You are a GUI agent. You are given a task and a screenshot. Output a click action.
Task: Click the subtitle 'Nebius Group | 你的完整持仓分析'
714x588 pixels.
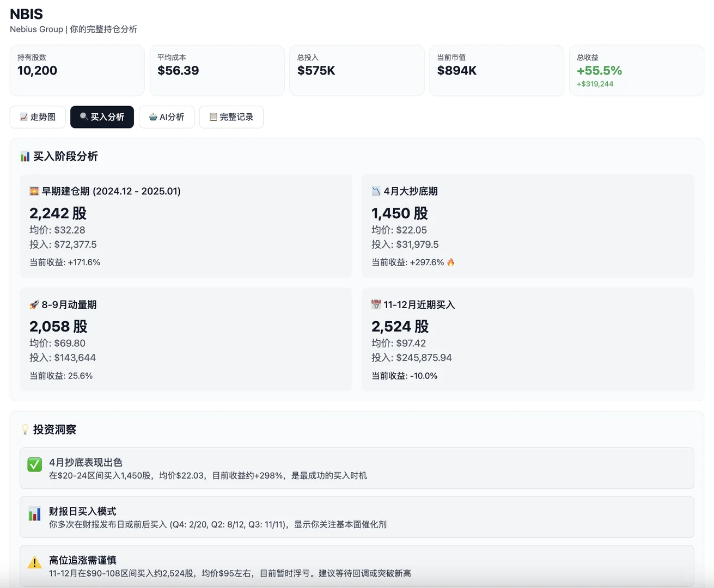point(74,29)
